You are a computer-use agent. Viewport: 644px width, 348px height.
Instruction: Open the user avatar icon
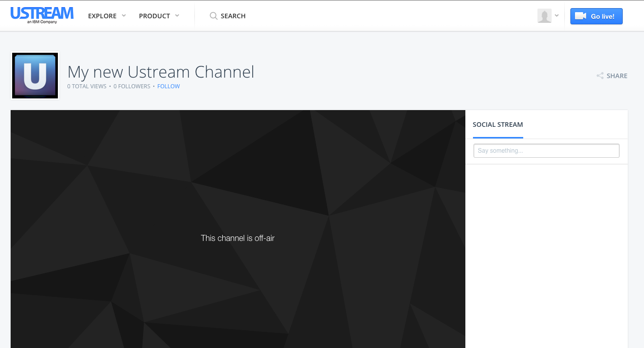pos(545,16)
